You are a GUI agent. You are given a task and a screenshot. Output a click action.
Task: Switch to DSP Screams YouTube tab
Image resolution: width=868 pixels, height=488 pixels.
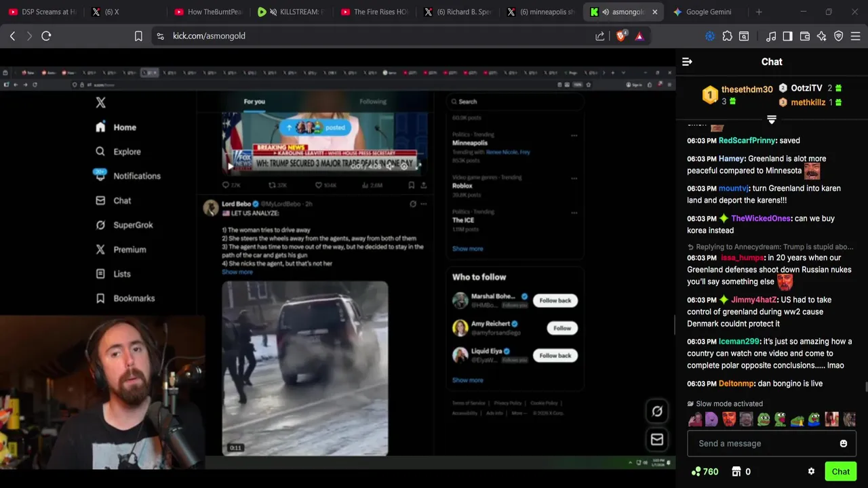(42, 12)
